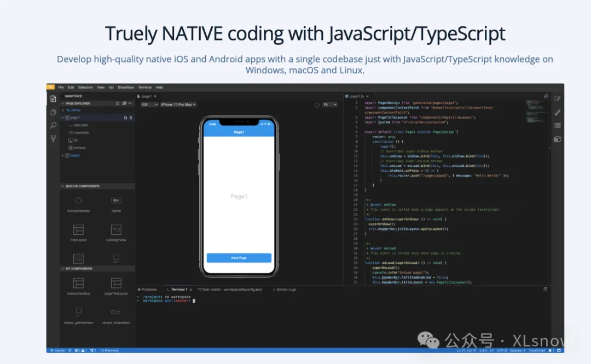This screenshot has height=364, width=591.
Task: Open the Go menu
Action: point(111,87)
